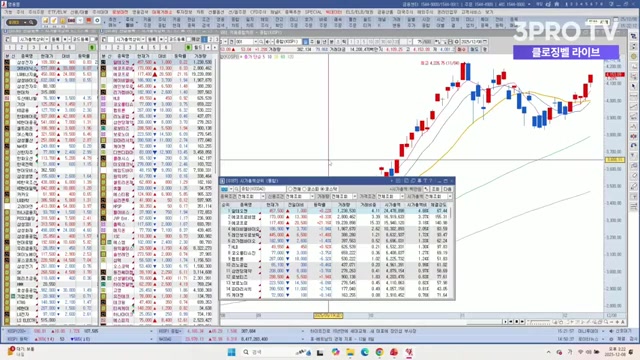The width and height of the screenshot is (640, 360).
Task: Expand the 거래량 dropdown in market cap window
Action: click(x=354, y=196)
